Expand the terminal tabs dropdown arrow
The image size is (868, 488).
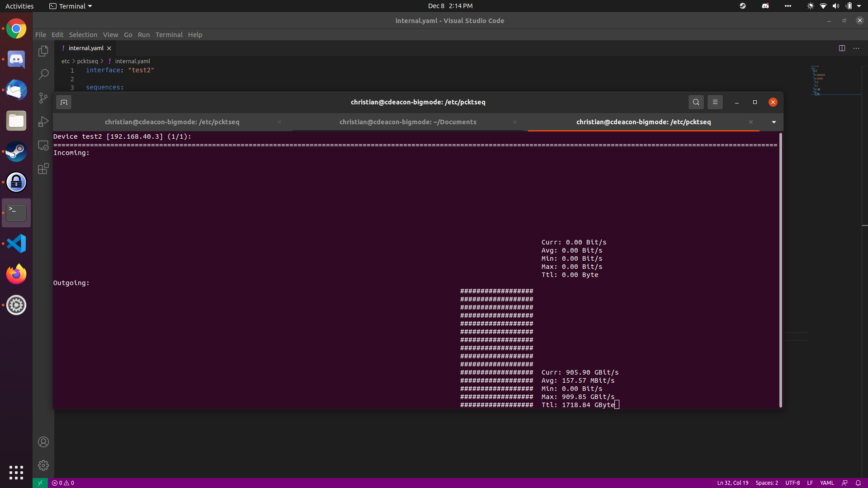pos(774,122)
